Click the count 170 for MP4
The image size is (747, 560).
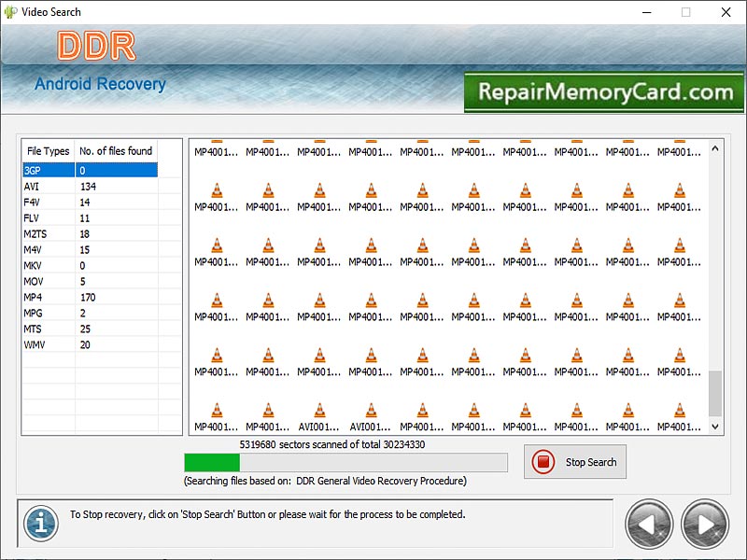click(x=88, y=297)
